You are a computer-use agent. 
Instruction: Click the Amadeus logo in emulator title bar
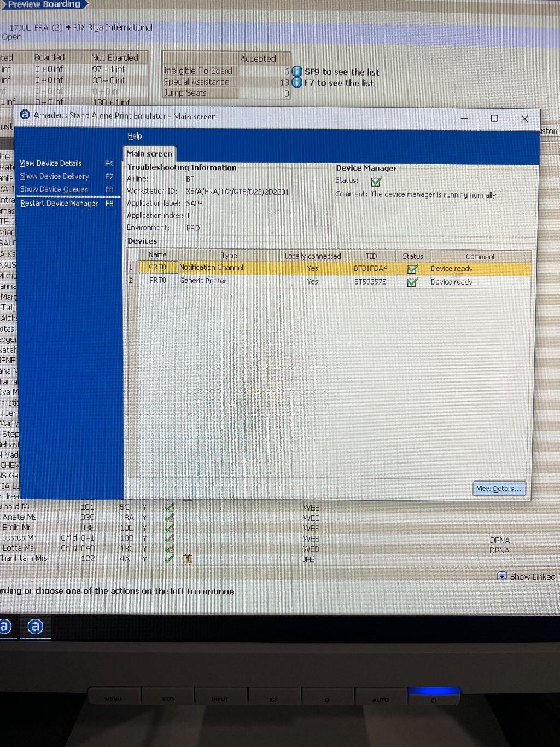coord(25,115)
